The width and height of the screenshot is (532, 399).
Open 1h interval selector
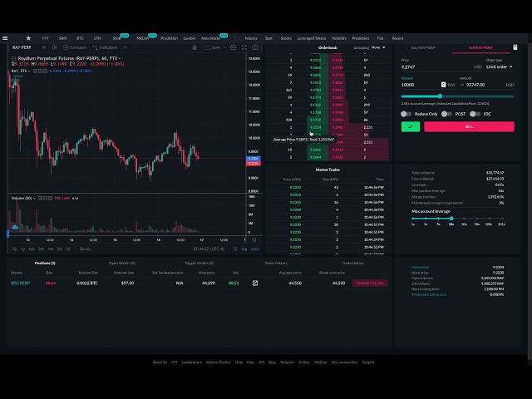click(44, 47)
